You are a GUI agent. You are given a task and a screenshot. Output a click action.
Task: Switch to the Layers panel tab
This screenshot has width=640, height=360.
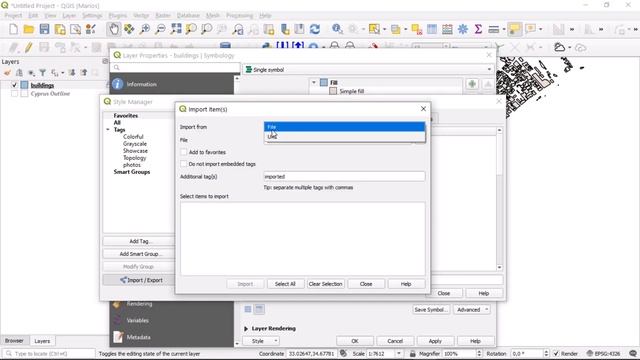[x=42, y=341]
